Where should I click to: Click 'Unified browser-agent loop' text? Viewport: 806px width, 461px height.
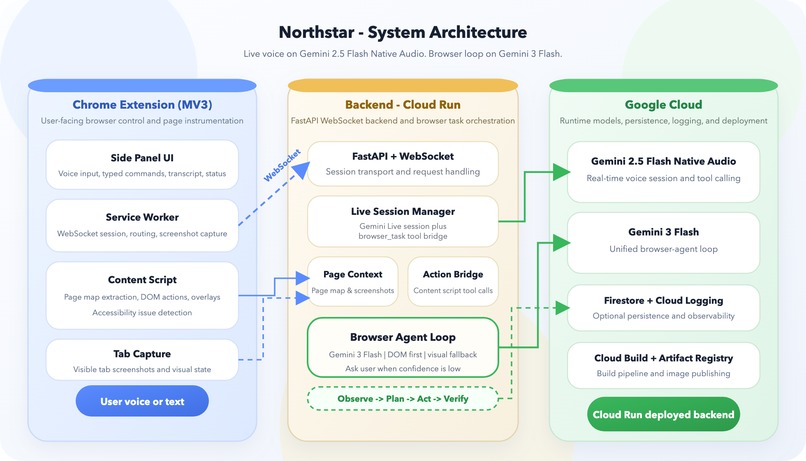pos(663,249)
